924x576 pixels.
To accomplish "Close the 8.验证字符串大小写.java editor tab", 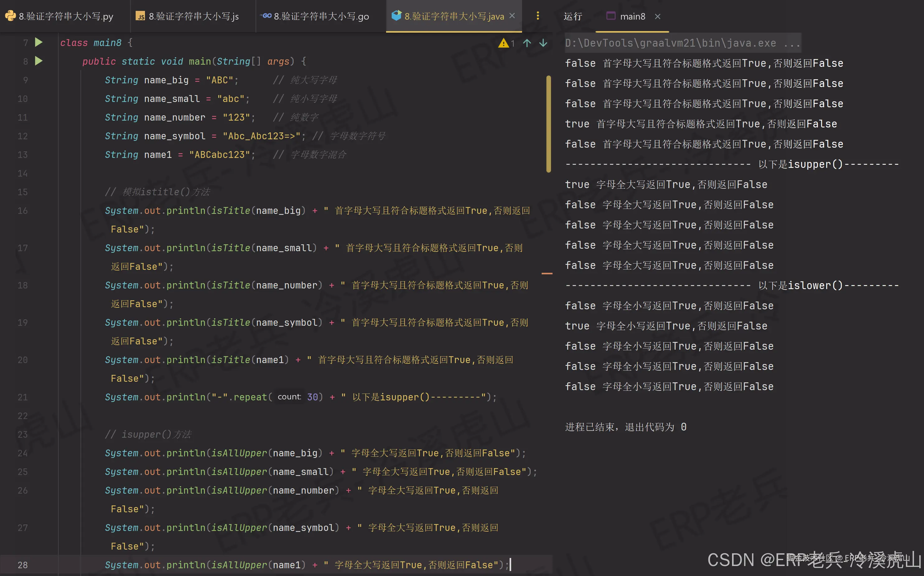I will [512, 16].
